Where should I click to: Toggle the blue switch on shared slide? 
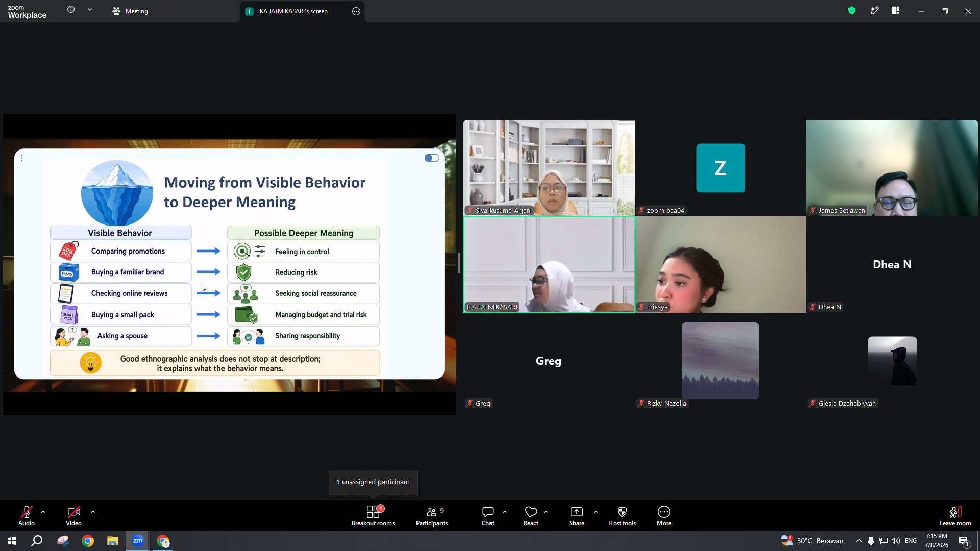tap(432, 158)
